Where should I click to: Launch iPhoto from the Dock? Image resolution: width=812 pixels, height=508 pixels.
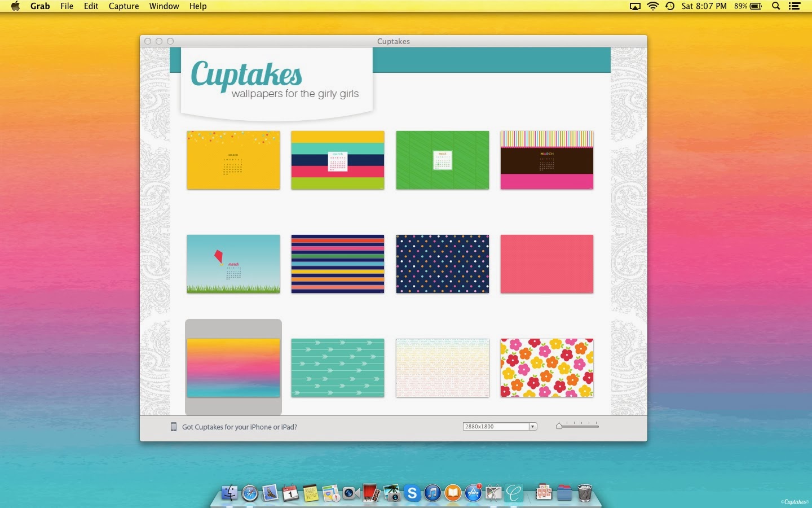(392, 493)
